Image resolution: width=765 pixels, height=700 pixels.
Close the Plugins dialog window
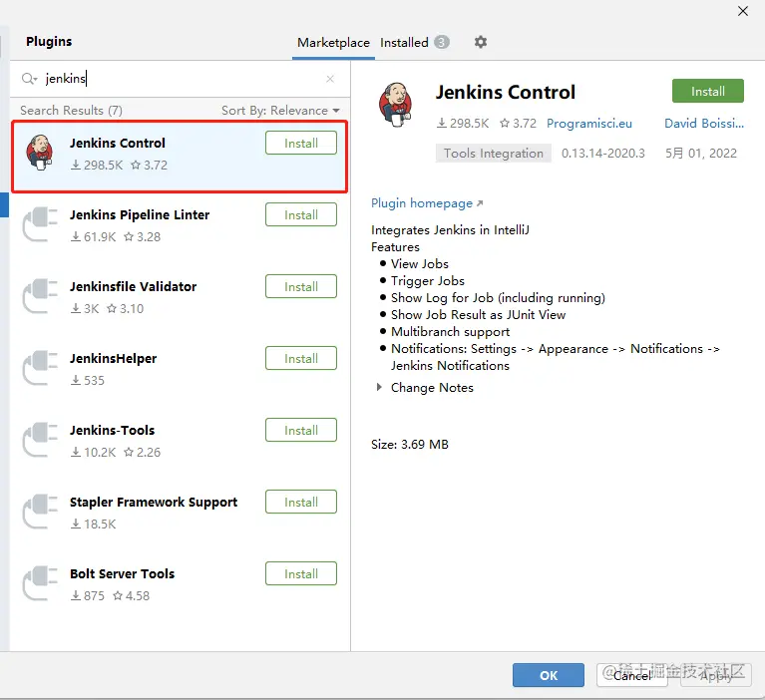[742, 11]
